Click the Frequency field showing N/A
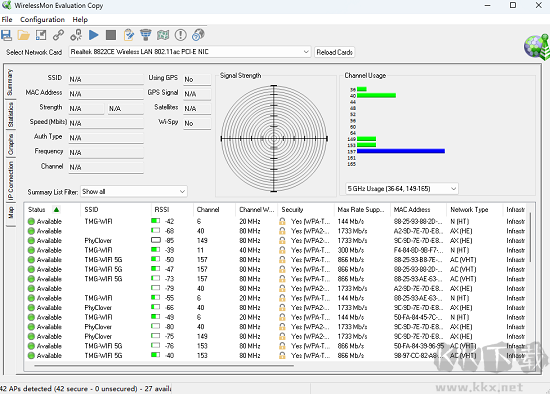 pyautogui.click(x=106, y=153)
